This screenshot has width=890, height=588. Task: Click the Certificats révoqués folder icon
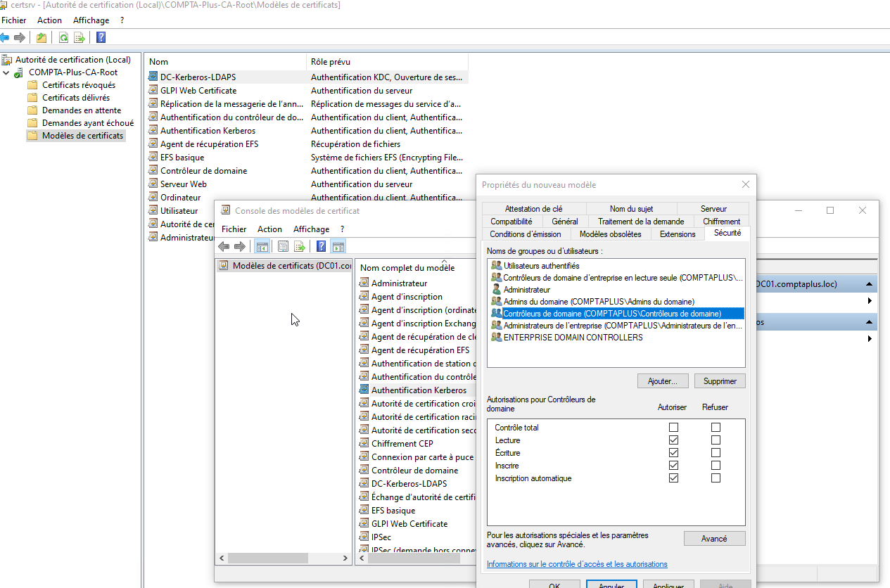(x=32, y=85)
